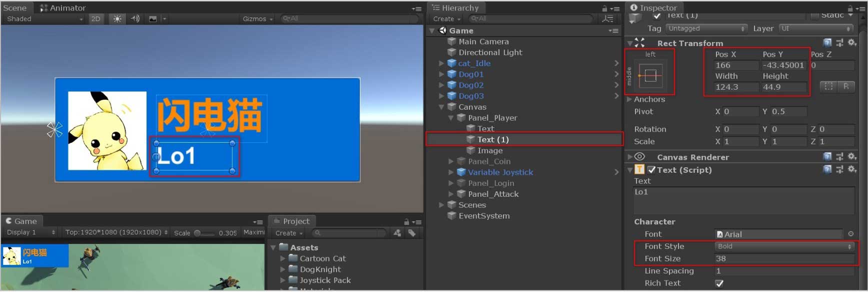
Task: Click the raw edit mode R button
Action: point(846,86)
